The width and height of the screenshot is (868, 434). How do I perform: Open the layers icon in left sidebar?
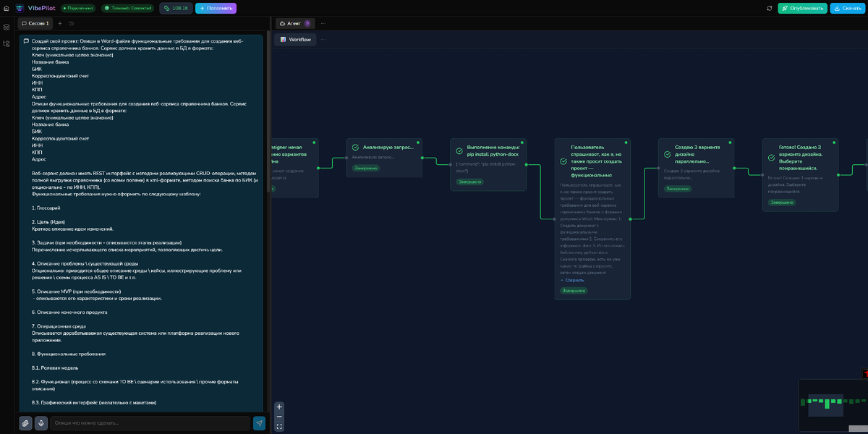tap(7, 27)
